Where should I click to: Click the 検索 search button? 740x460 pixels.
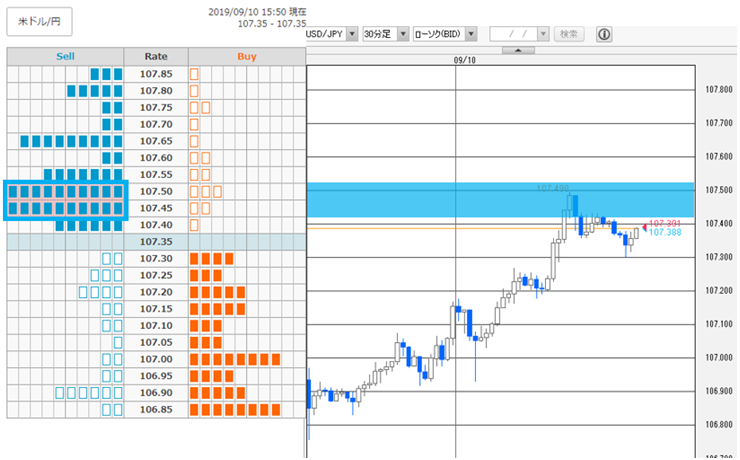point(569,34)
